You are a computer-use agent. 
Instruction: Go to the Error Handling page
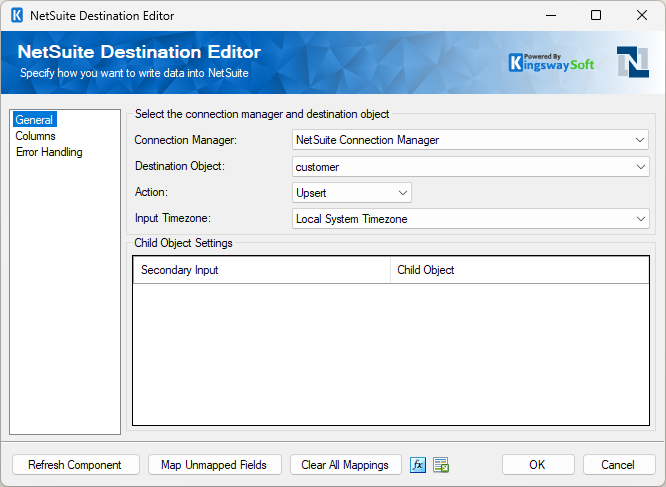pos(49,152)
